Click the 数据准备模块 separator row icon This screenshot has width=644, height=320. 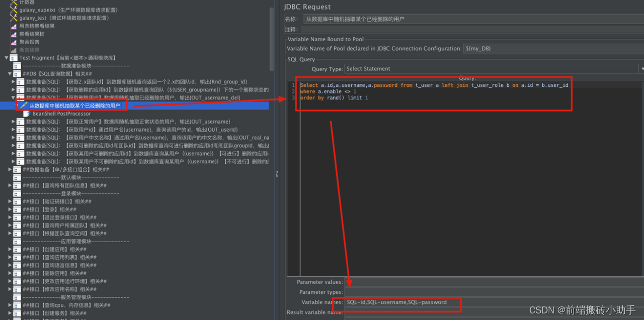coord(17,66)
